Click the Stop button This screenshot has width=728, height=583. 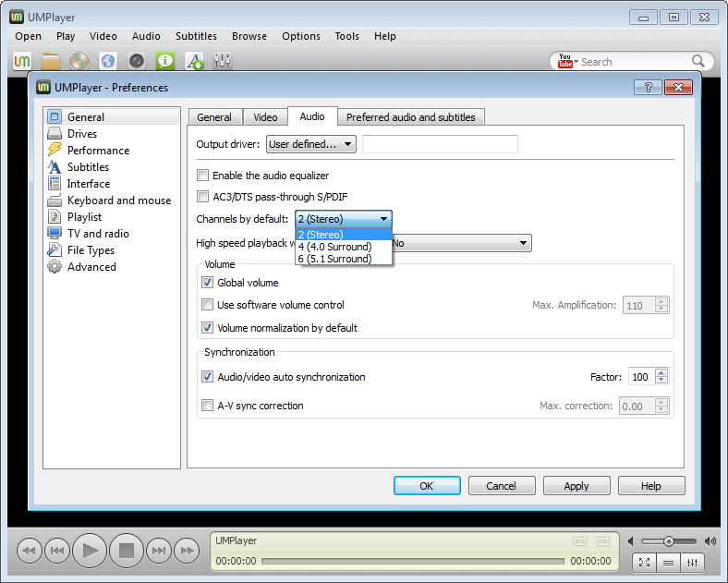(x=127, y=551)
